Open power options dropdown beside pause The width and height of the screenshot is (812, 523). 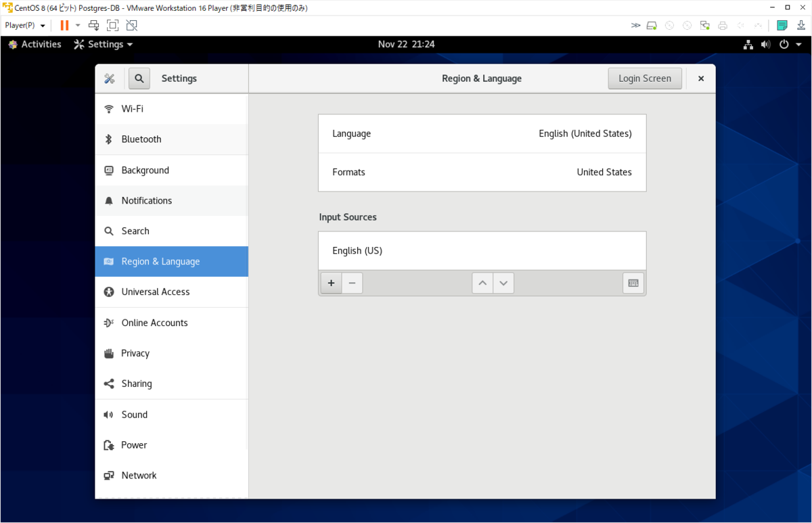[x=78, y=26]
